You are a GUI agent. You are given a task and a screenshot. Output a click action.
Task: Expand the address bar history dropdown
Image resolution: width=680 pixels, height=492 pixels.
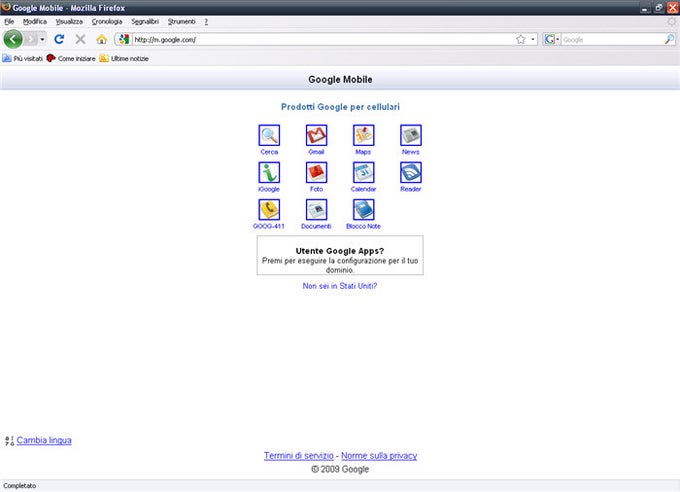[533, 39]
